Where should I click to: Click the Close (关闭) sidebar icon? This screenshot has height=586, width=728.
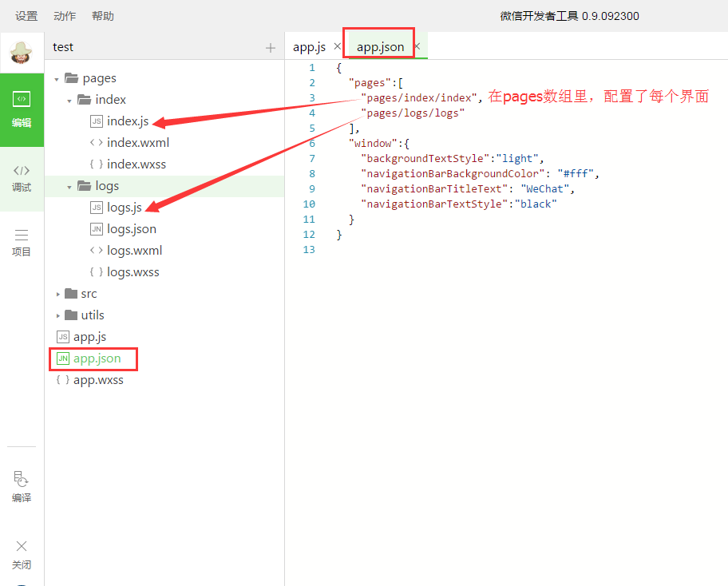coord(22,554)
